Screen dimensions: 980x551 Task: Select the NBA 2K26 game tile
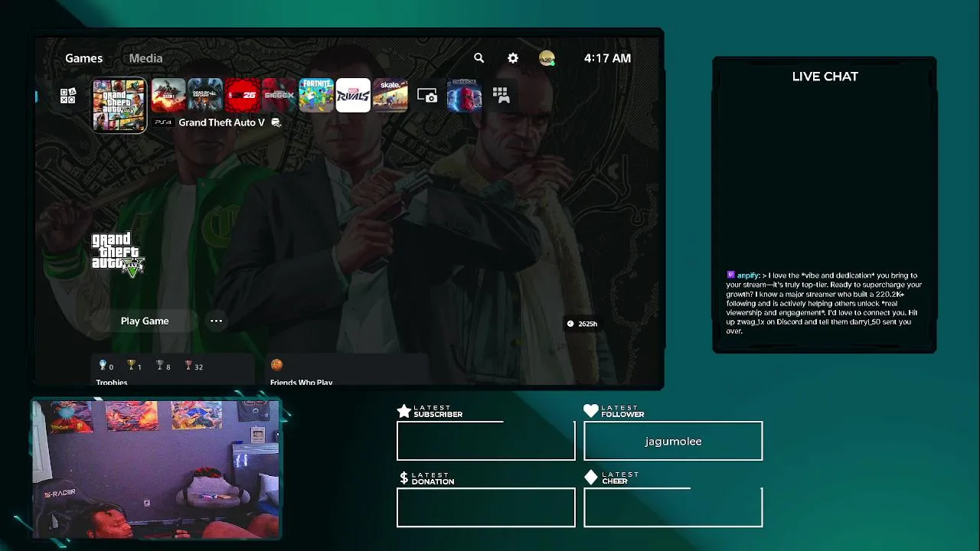point(242,96)
